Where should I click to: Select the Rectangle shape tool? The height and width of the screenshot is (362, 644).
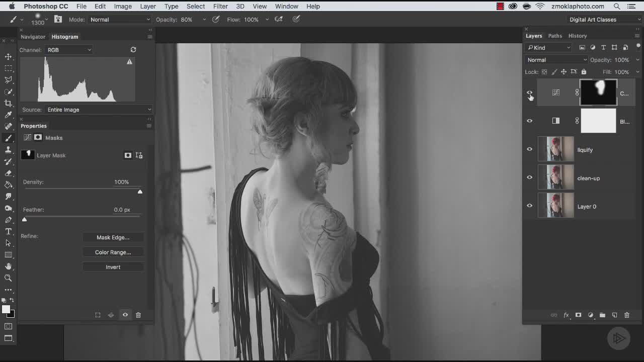(9, 255)
